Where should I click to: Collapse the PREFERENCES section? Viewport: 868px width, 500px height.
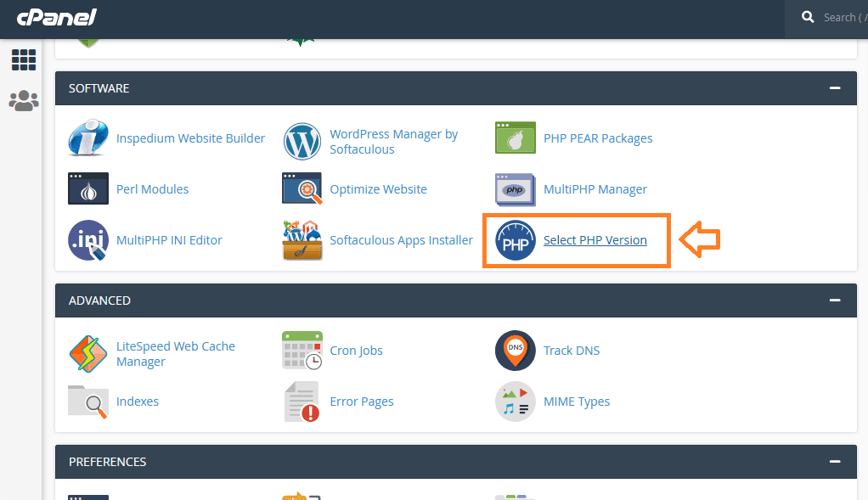(835, 461)
